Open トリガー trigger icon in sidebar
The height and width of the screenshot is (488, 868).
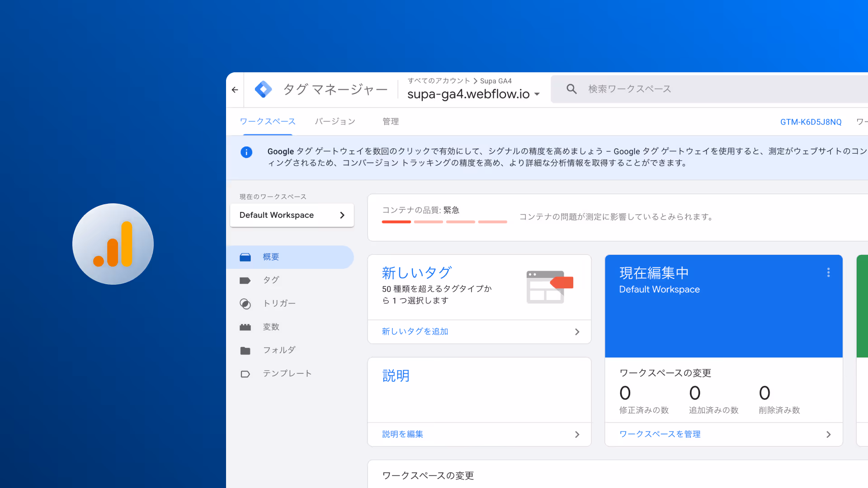245,304
